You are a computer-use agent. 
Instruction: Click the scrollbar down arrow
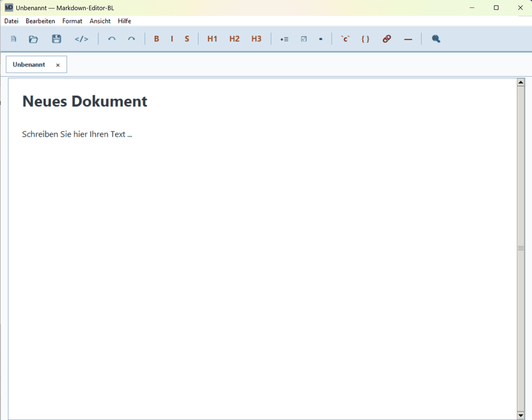coord(521,415)
